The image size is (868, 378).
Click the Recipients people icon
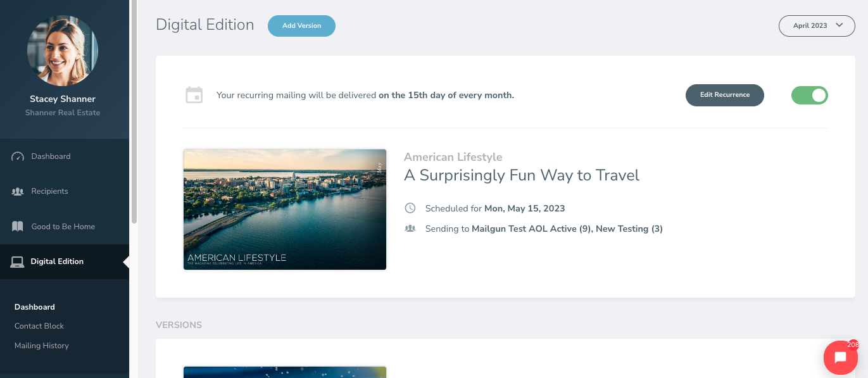pos(18,191)
